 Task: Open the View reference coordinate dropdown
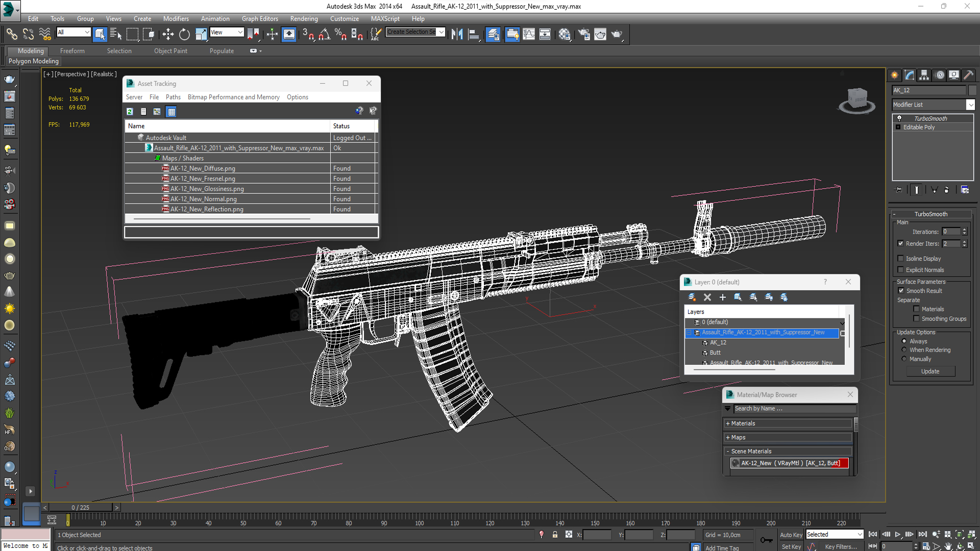(x=227, y=32)
